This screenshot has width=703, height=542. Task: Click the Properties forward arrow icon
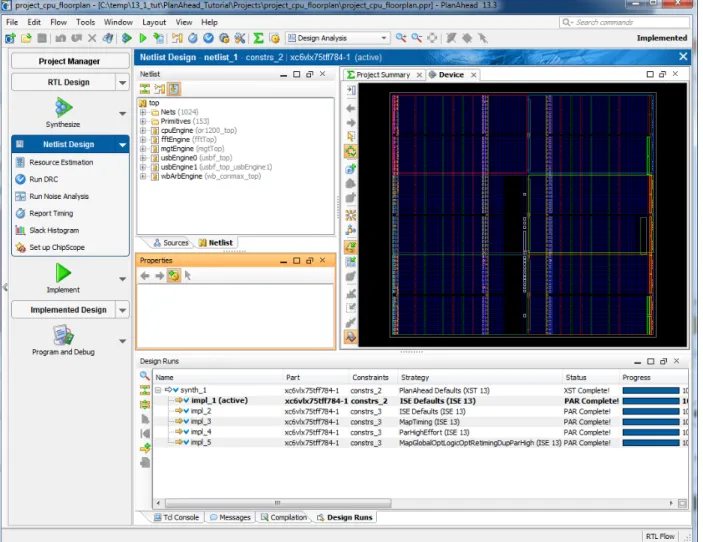159,276
